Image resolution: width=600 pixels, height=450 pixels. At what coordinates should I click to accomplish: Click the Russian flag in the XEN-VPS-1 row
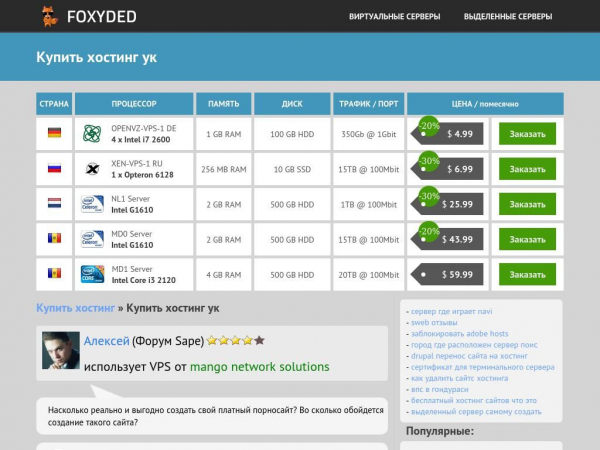(54, 169)
